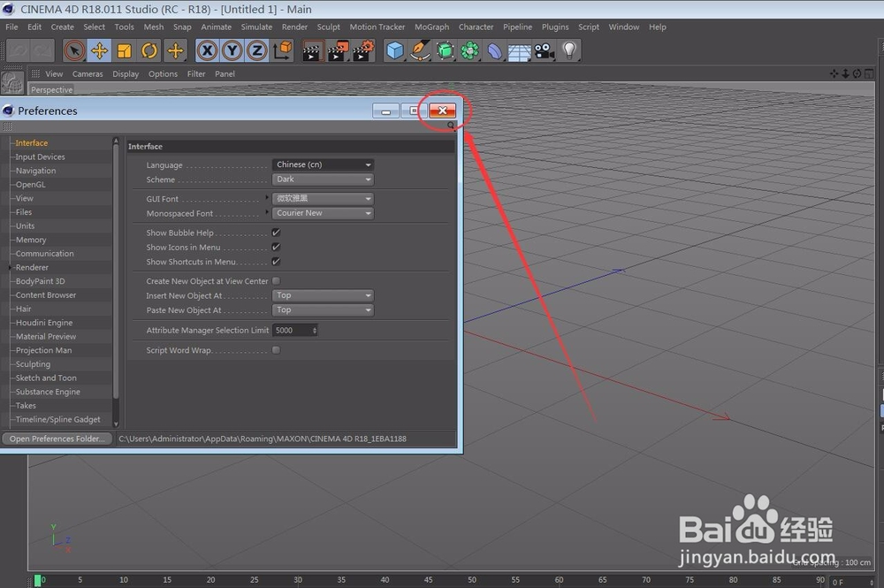
Task: Open the Scheme dropdown
Action: pos(323,179)
